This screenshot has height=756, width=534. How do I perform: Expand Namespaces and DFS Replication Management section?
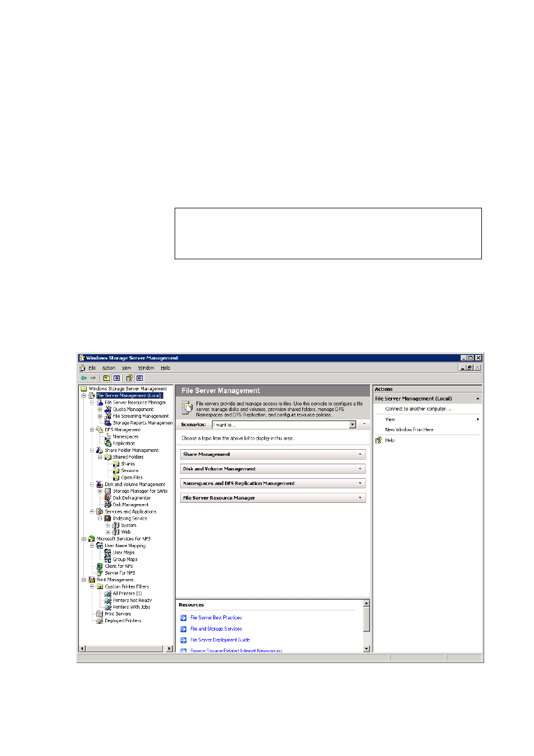(273, 483)
